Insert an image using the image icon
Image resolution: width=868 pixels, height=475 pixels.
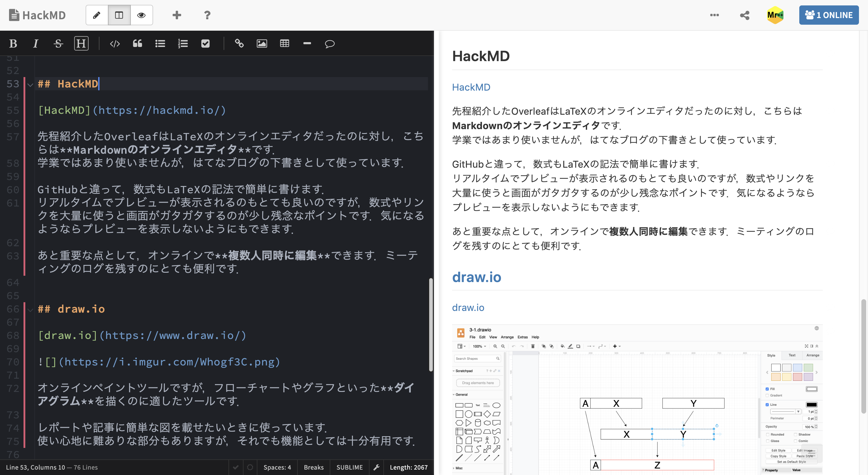click(x=262, y=43)
